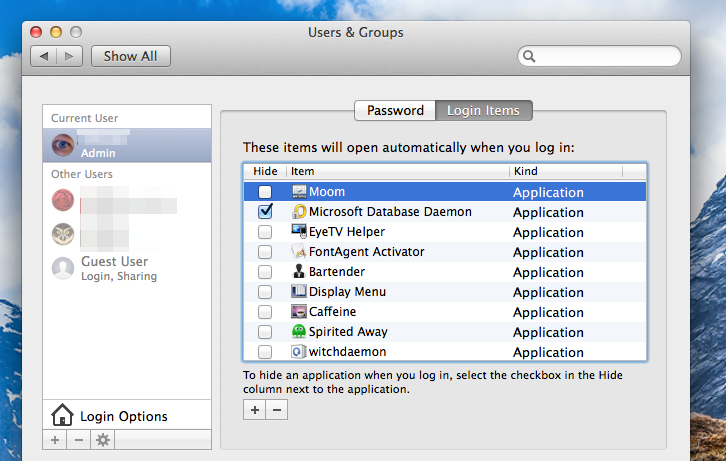Tick the Hide checkbox for Bartender
Image resolution: width=726 pixels, height=461 pixels.
coord(265,272)
